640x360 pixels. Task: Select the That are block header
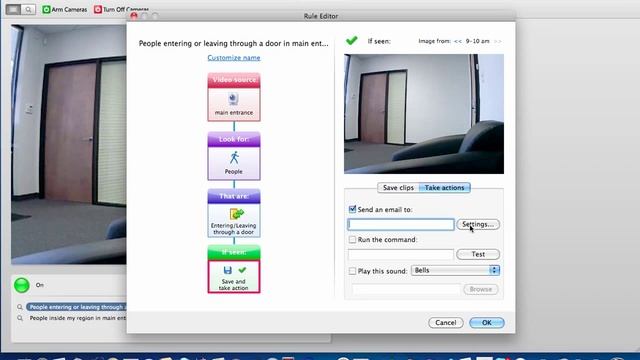pyautogui.click(x=234, y=196)
